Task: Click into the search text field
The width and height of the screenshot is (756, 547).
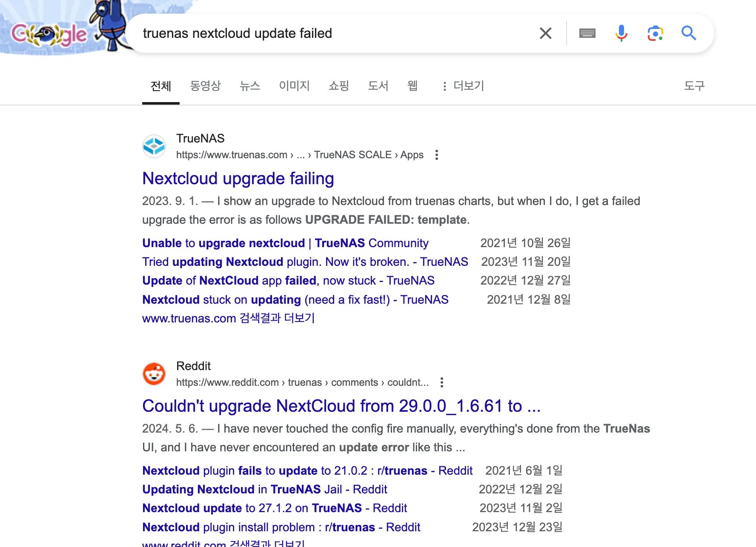Action: (332, 33)
